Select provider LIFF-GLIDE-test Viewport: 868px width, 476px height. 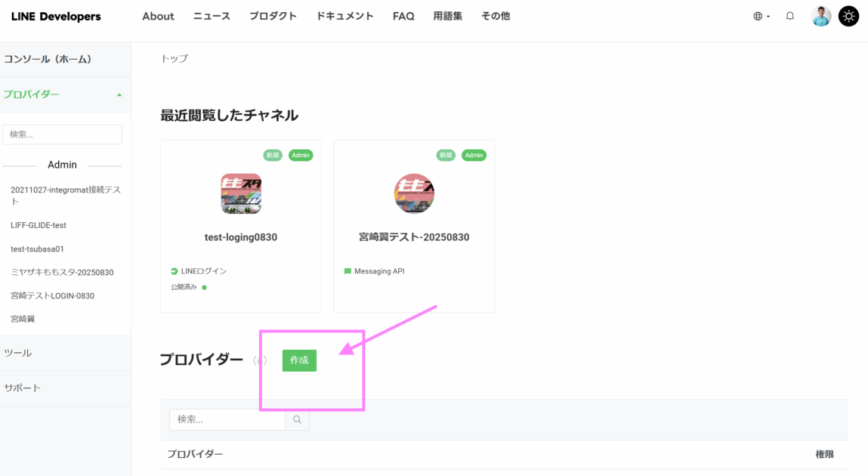[x=39, y=225]
